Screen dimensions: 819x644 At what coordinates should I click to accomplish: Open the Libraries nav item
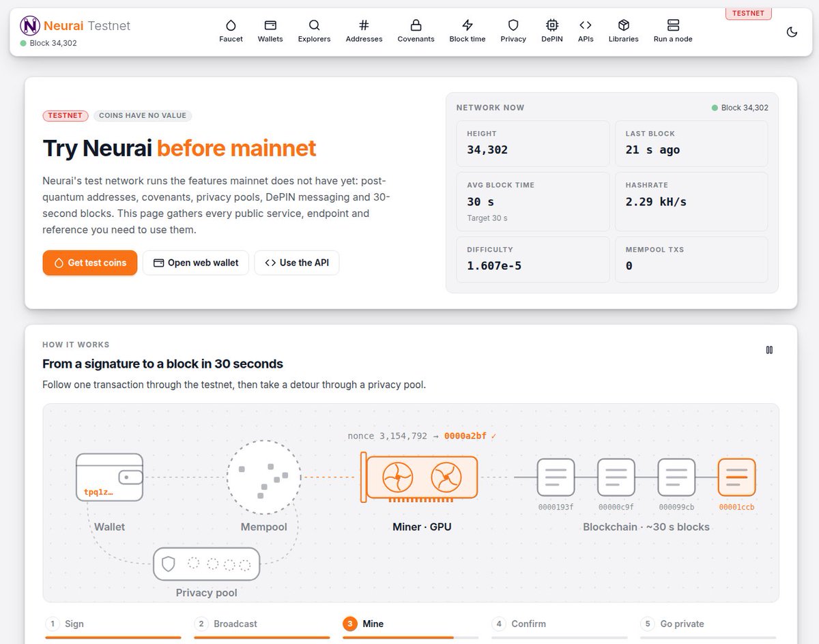coord(624,31)
